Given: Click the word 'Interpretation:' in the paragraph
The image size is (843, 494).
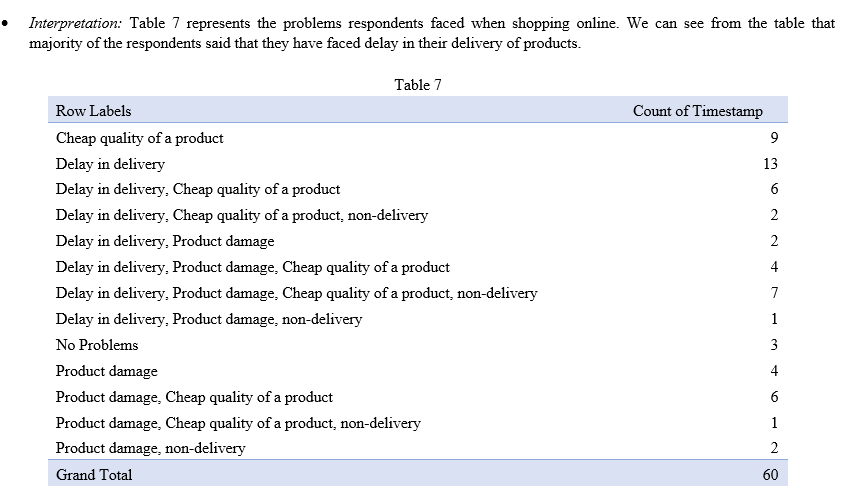Looking at the screenshot, I should tap(76, 23).
